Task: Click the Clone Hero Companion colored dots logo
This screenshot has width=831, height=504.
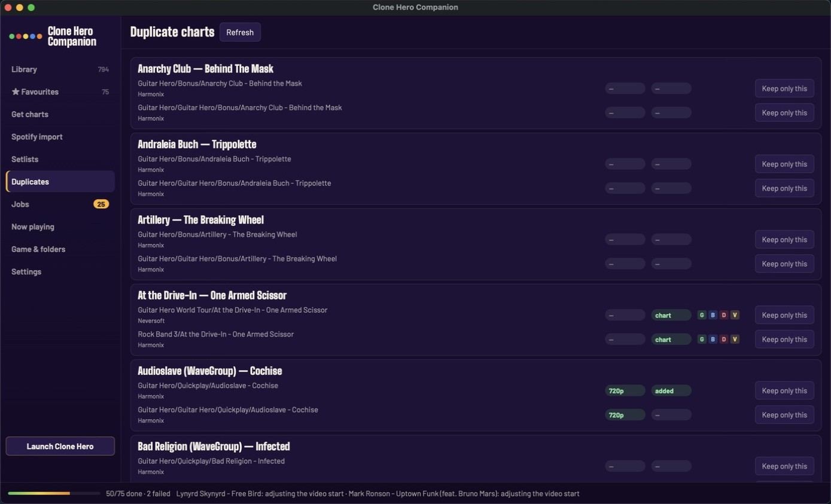Action: click(x=26, y=36)
